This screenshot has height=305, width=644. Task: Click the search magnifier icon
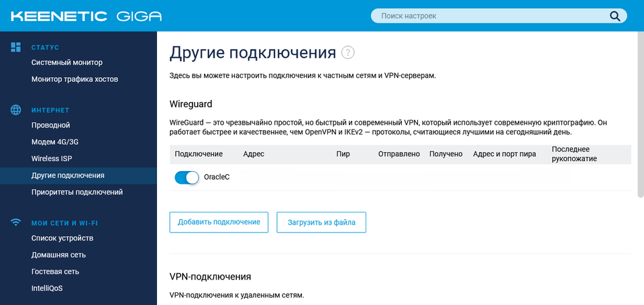click(615, 16)
